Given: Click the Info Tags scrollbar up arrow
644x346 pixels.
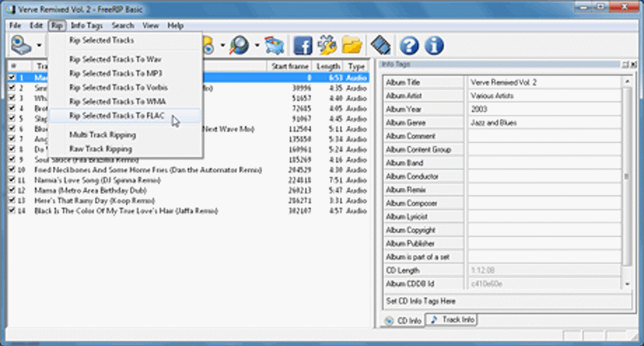Looking at the screenshot, I should [627, 81].
